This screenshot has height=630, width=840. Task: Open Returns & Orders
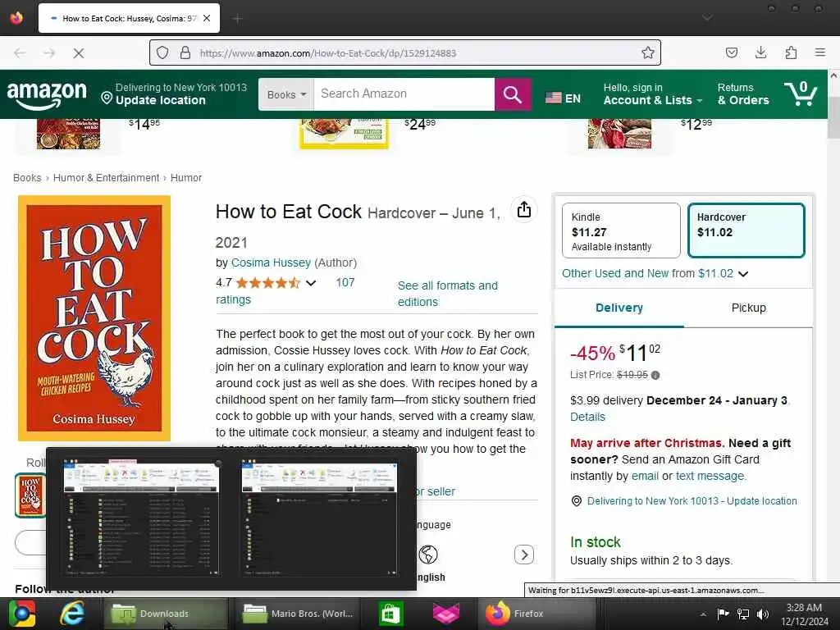[743, 94]
